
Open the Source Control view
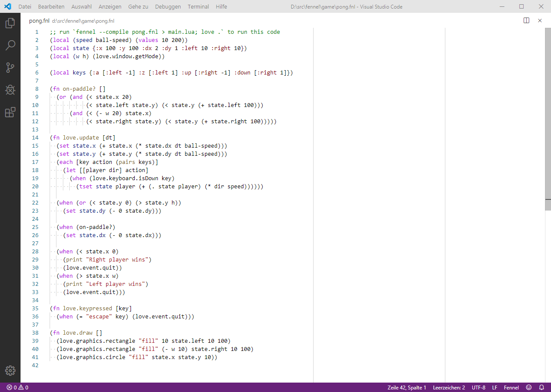pyautogui.click(x=10, y=68)
